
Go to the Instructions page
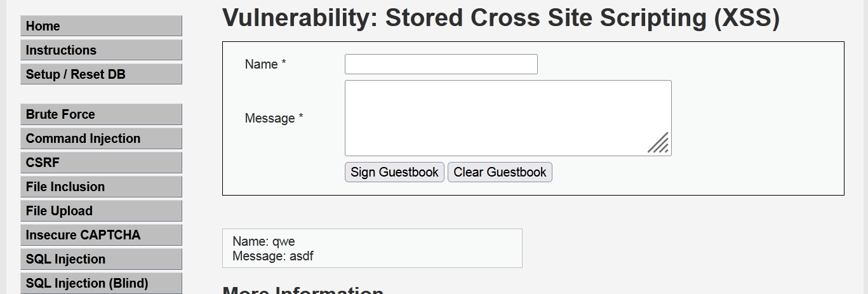click(x=101, y=50)
